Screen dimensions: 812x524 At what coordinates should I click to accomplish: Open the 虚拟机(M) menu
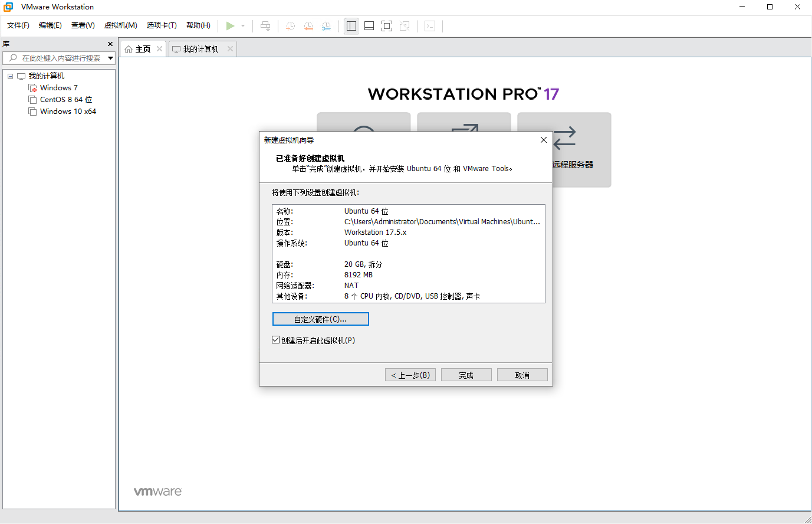(x=120, y=25)
